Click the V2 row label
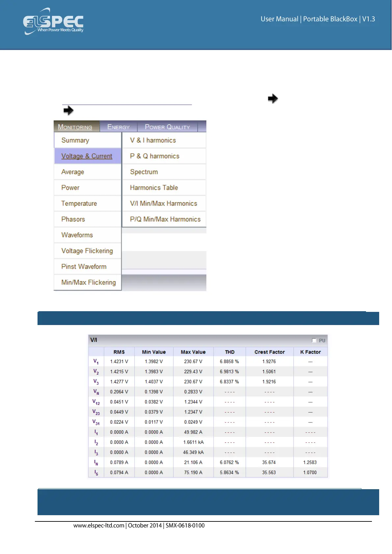The image size is (392, 554). [x=96, y=372]
